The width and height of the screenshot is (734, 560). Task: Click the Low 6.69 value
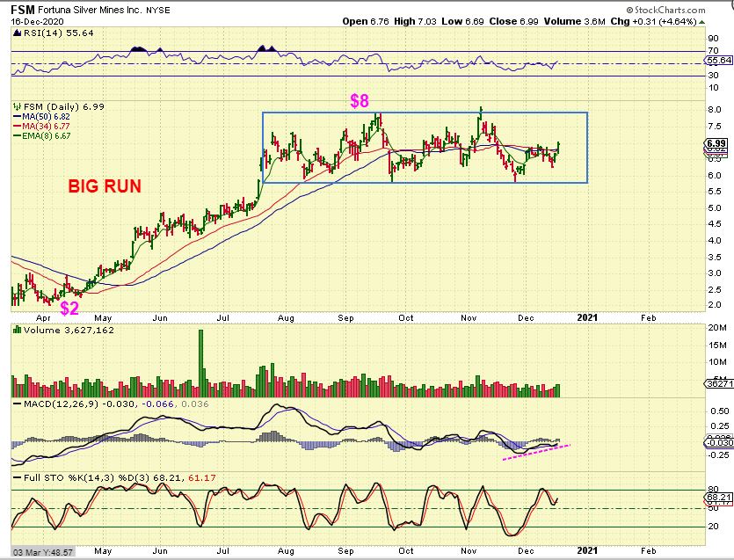coord(462,21)
